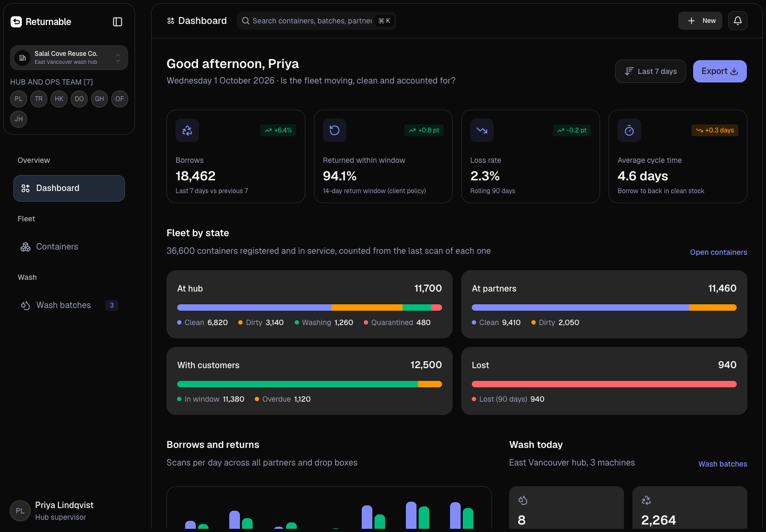Viewport: 766px width, 532px height.
Task: Follow the Wash batches link beside Wash today
Action: click(x=723, y=464)
